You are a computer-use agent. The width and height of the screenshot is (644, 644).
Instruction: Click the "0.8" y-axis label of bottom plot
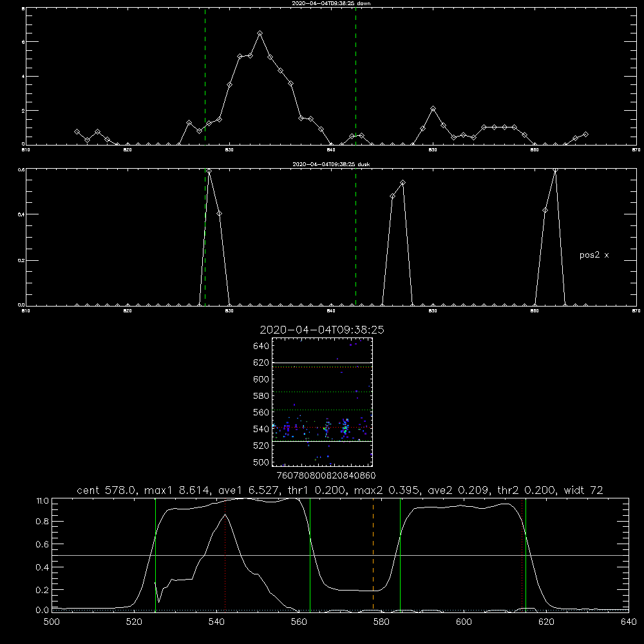tap(43, 522)
